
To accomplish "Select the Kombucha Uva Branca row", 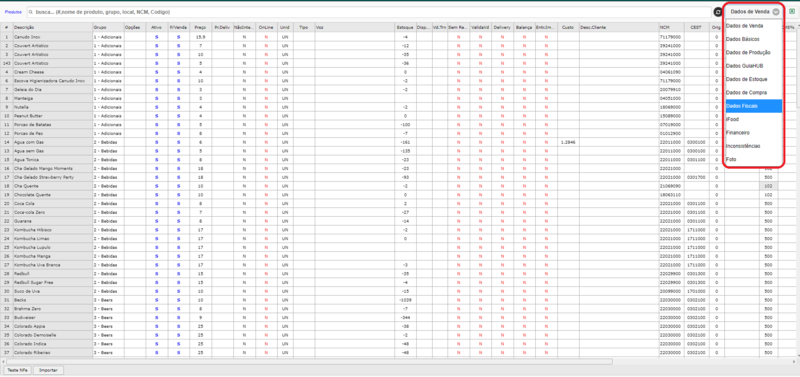I will pos(53,265).
